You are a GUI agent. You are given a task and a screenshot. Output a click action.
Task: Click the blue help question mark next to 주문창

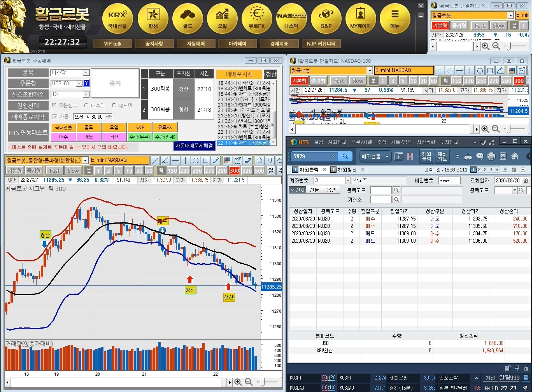click(x=86, y=83)
